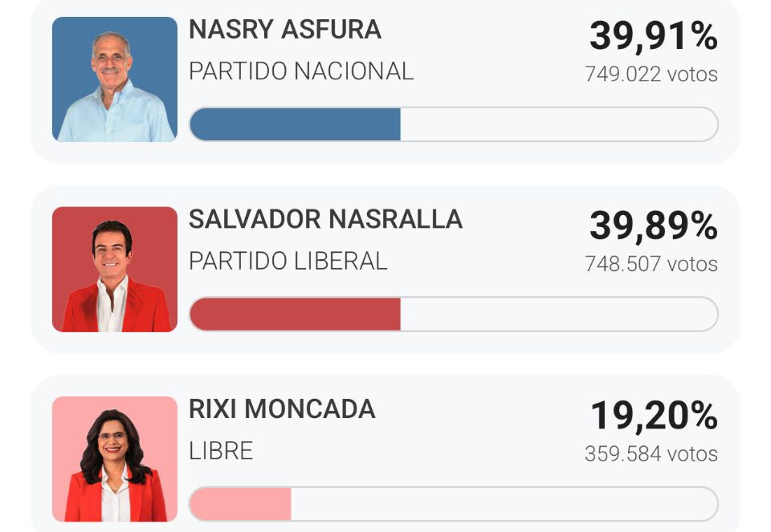Click the empty portion of Moncada's progress bar
This screenshot has height=532, width=771.
click(x=504, y=504)
